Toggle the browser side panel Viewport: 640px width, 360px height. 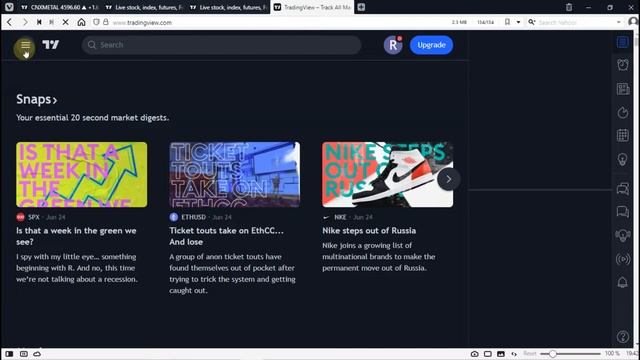[x=9, y=354]
